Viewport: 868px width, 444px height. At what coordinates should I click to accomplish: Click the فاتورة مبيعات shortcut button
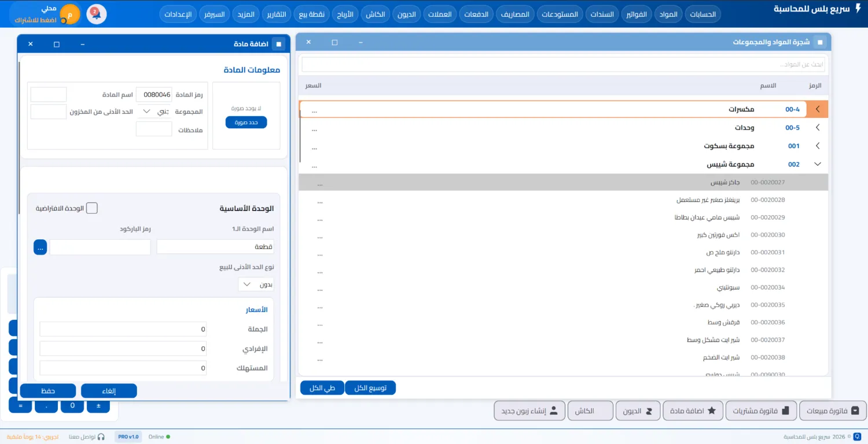[833, 411]
